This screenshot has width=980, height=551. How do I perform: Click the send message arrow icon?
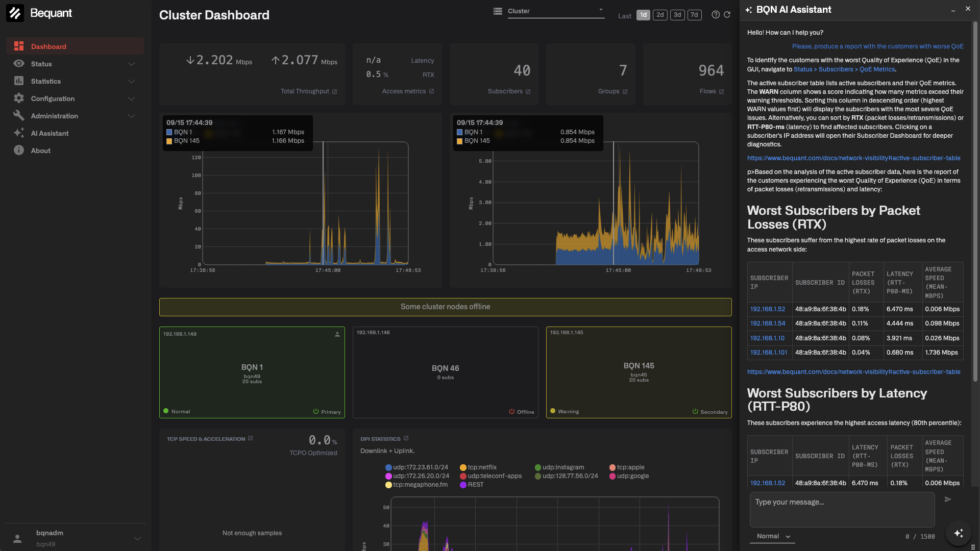click(x=948, y=499)
